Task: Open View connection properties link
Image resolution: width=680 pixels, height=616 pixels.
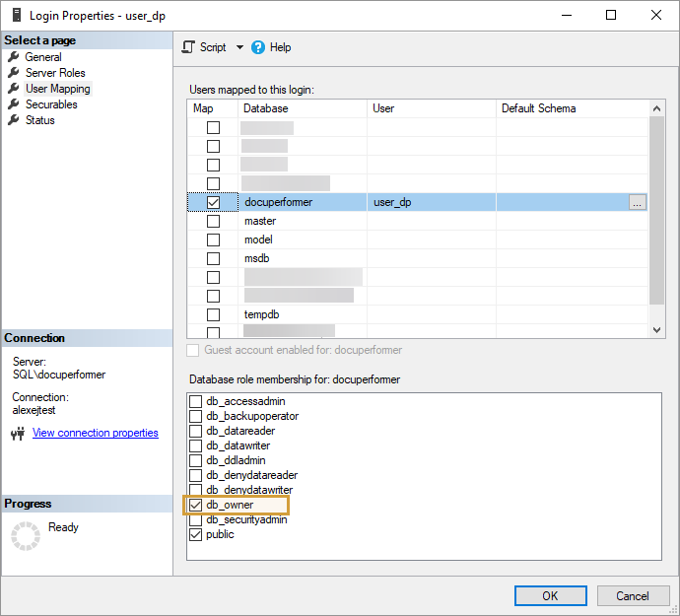Action: point(95,433)
